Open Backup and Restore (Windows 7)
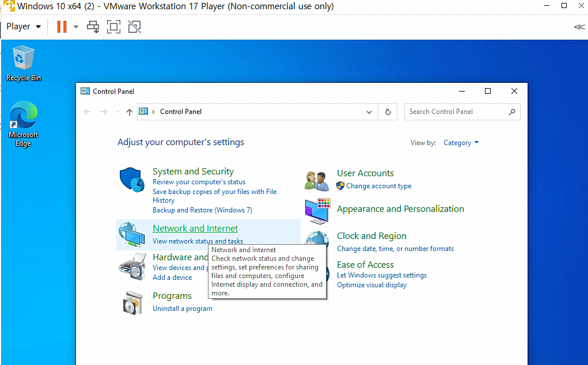The width and height of the screenshot is (588, 365). click(x=202, y=210)
